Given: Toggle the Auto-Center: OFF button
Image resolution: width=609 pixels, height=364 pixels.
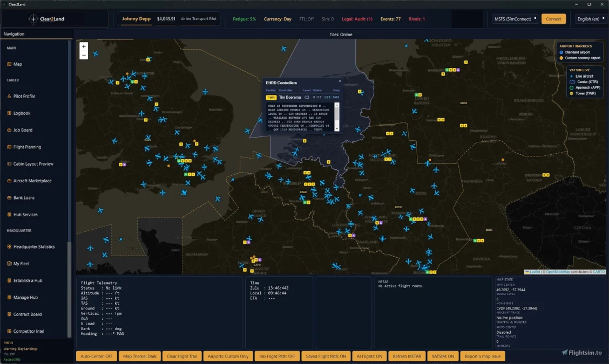Looking at the screenshot, I should point(96,356).
